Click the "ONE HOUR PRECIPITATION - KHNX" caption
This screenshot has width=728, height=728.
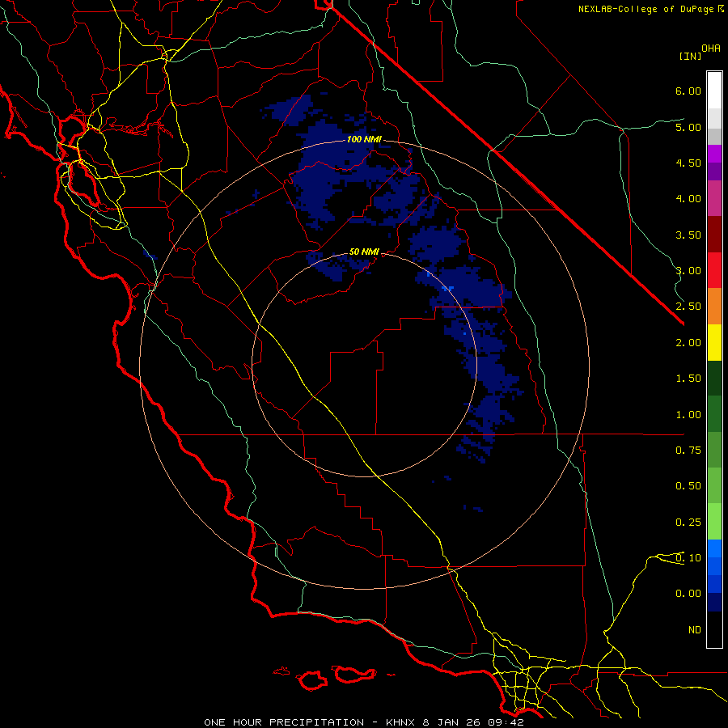tap(311, 722)
